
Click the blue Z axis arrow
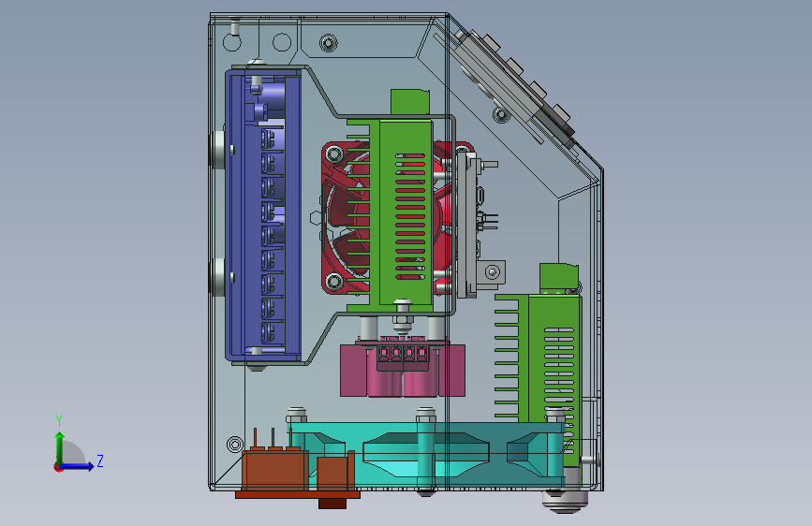click(x=78, y=466)
